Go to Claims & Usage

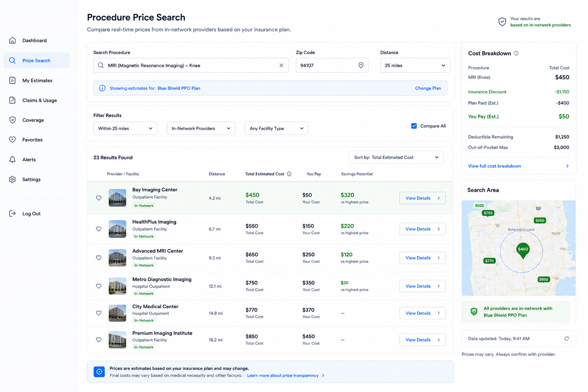pos(39,100)
